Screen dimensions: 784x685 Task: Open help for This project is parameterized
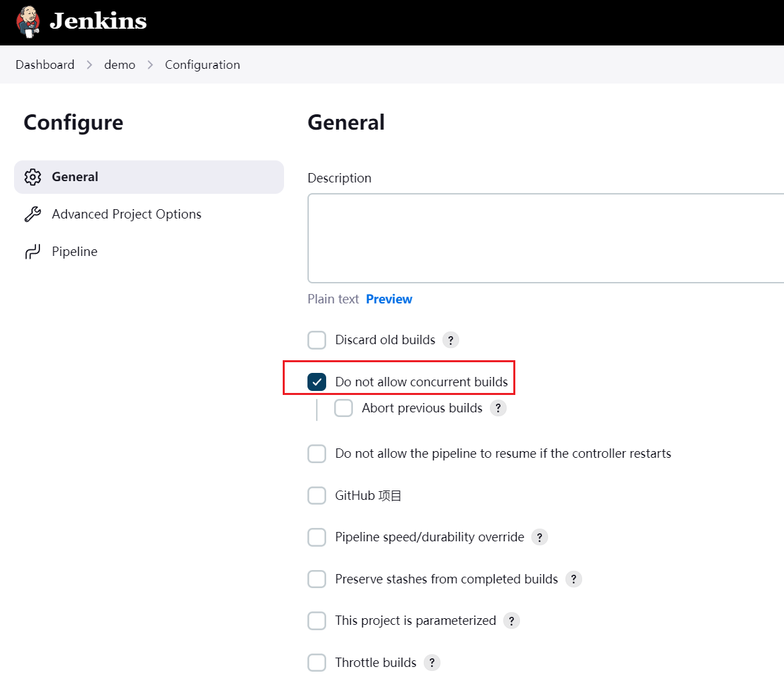(511, 620)
